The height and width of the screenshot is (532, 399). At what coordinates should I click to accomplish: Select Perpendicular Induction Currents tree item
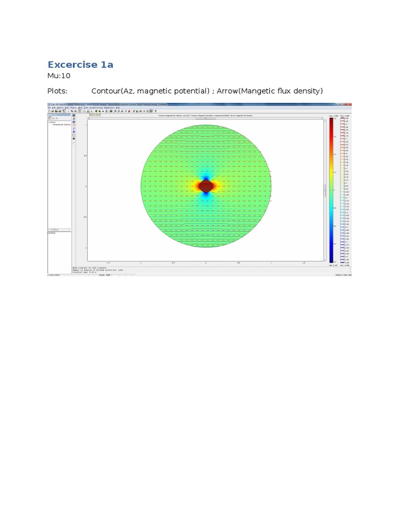[x=62, y=125]
